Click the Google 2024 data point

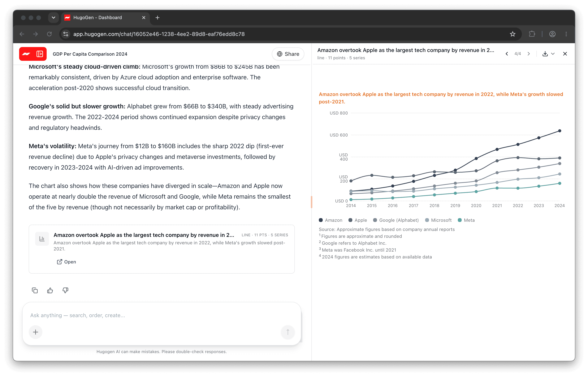point(560,163)
